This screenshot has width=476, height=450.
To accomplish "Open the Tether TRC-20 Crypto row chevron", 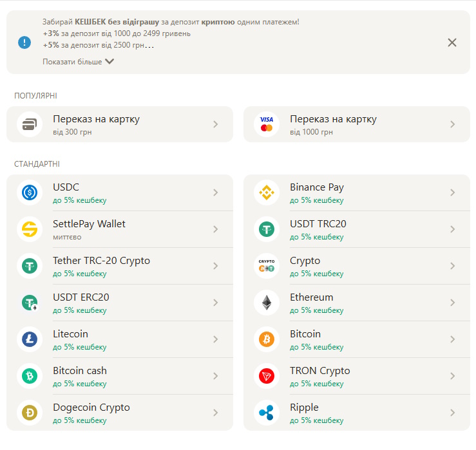I will [216, 266].
